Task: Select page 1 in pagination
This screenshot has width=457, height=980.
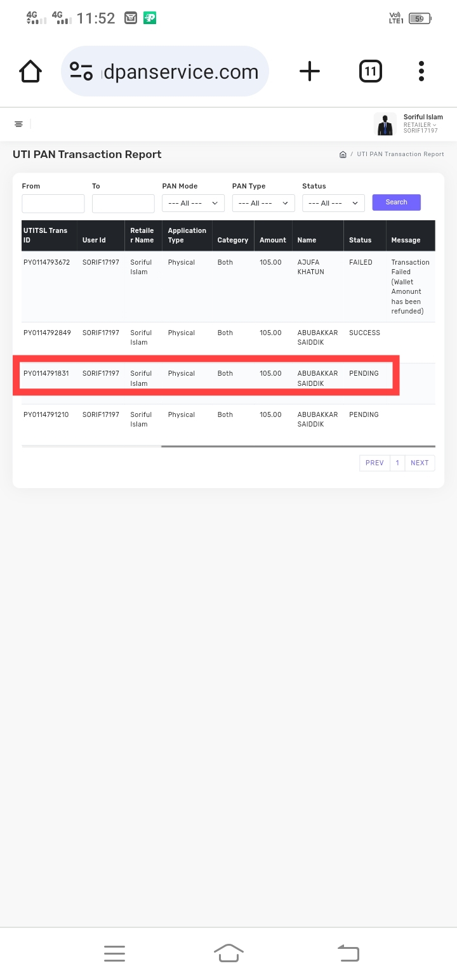Action: click(x=397, y=463)
